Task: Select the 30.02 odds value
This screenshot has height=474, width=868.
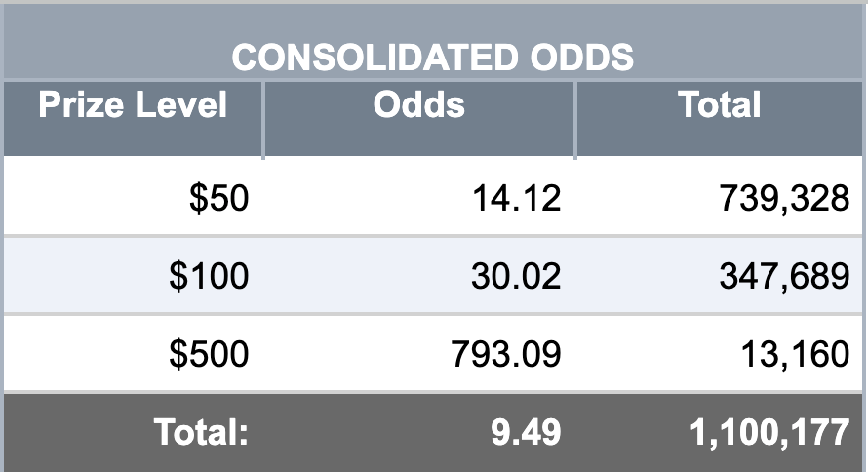Action: tap(516, 276)
